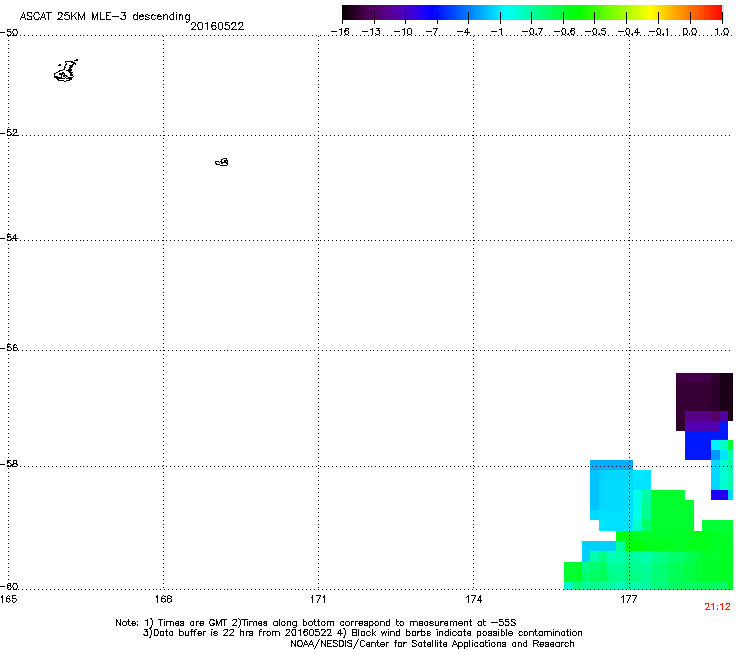This screenshot has width=740, height=650.
Task: Click the red 21:12 time stamp
Action: pyautogui.click(x=717, y=607)
